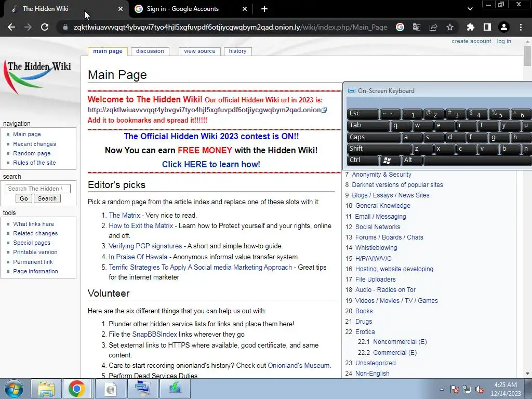Open the translate page icon
The image size is (532, 399).
tap(417, 27)
